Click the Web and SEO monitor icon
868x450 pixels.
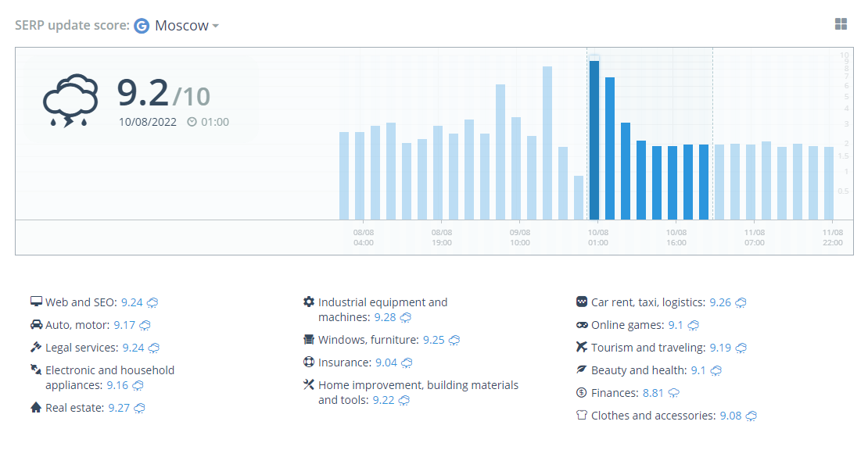pos(36,302)
